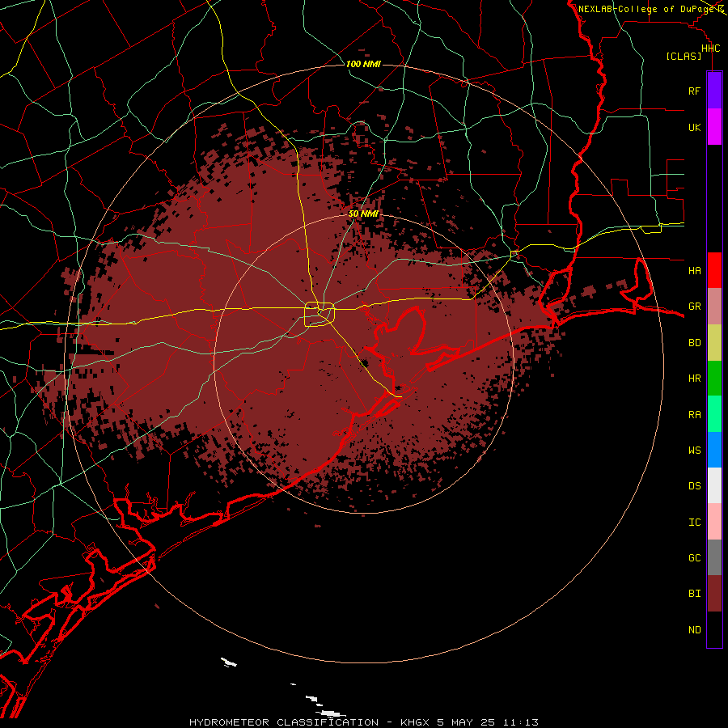This screenshot has height=728, width=728.
Task: Click the GR legend label
Action: click(x=694, y=307)
